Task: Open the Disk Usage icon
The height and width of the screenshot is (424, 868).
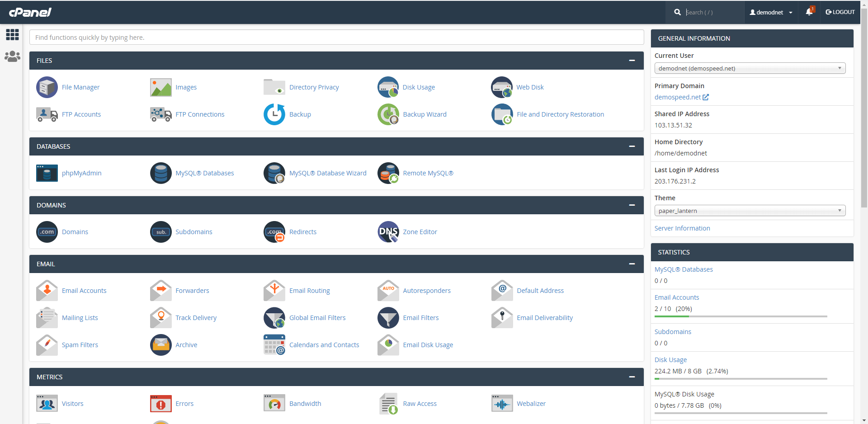Action: pos(388,87)
